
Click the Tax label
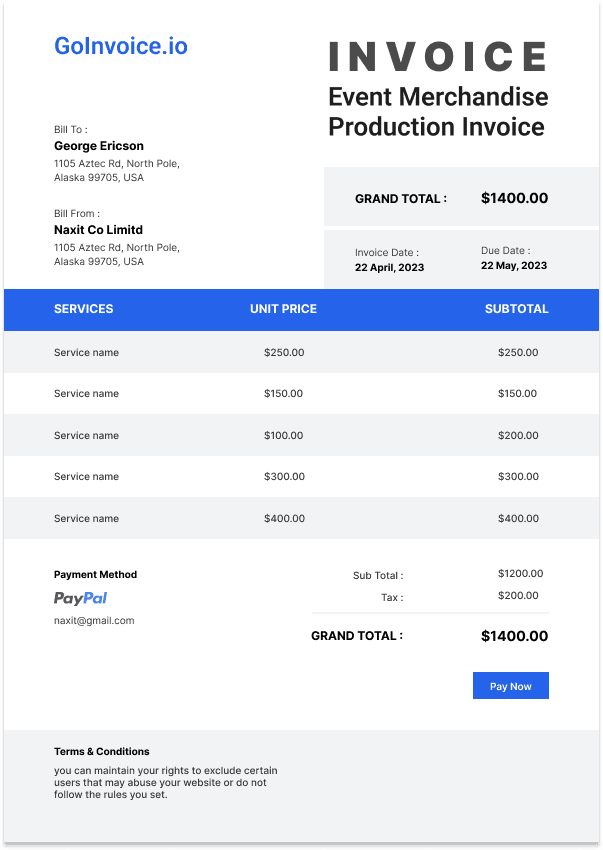(392, 598)
